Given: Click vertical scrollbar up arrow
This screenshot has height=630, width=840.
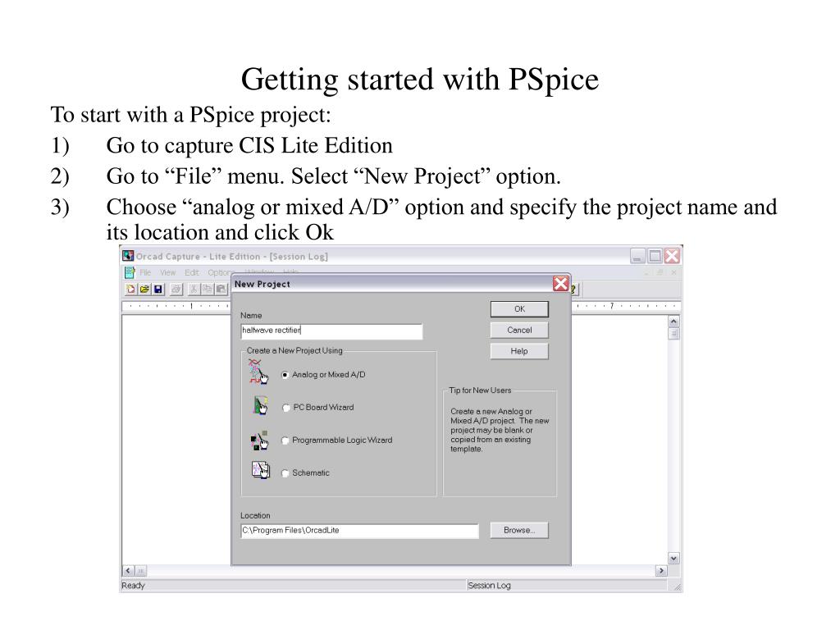Looking at the screenshot, I should 674,321.
